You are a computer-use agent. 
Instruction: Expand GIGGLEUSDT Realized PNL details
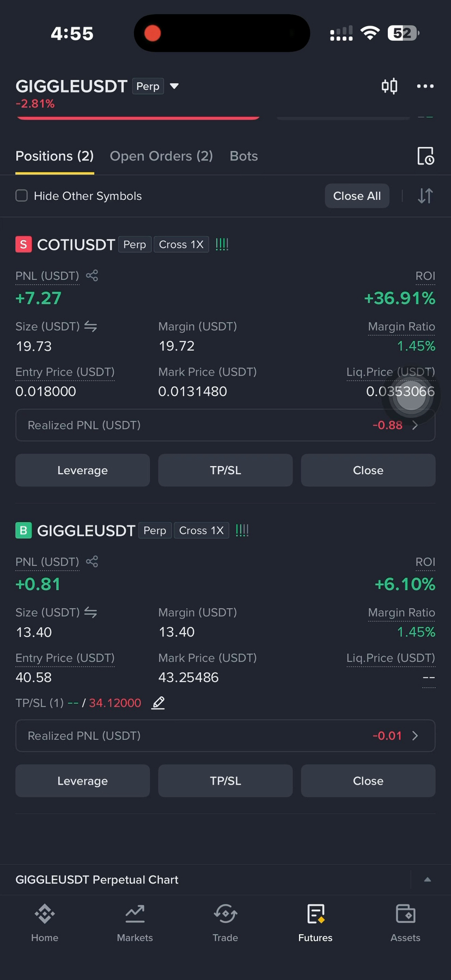pyautogui.click(x=225, y=736)
